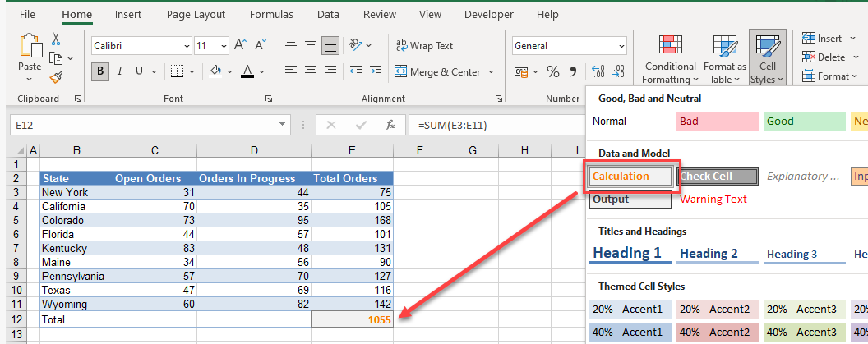
Task: Select cell with total value 1055
Action: click(x=352, y=319)
